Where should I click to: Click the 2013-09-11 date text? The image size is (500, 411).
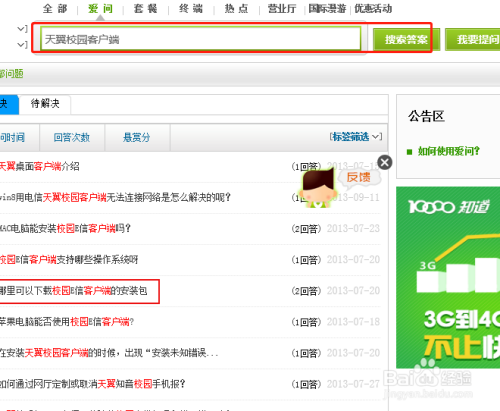tap(357, 197)
